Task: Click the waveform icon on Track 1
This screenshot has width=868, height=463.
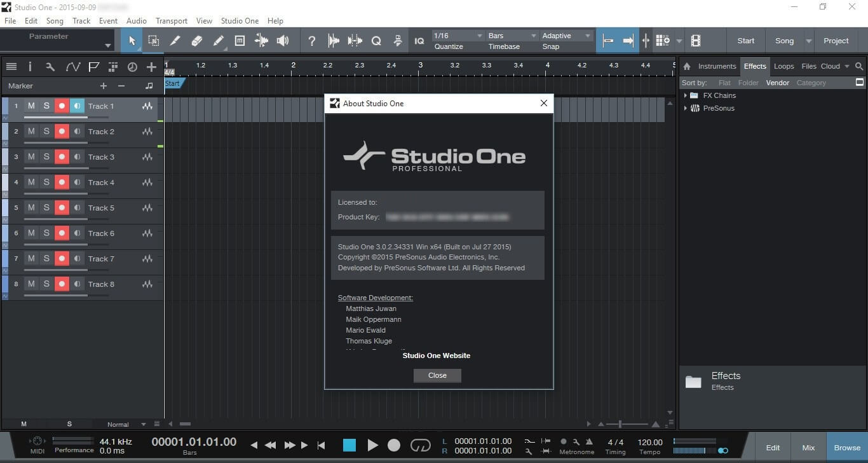Action: point(147,106)
